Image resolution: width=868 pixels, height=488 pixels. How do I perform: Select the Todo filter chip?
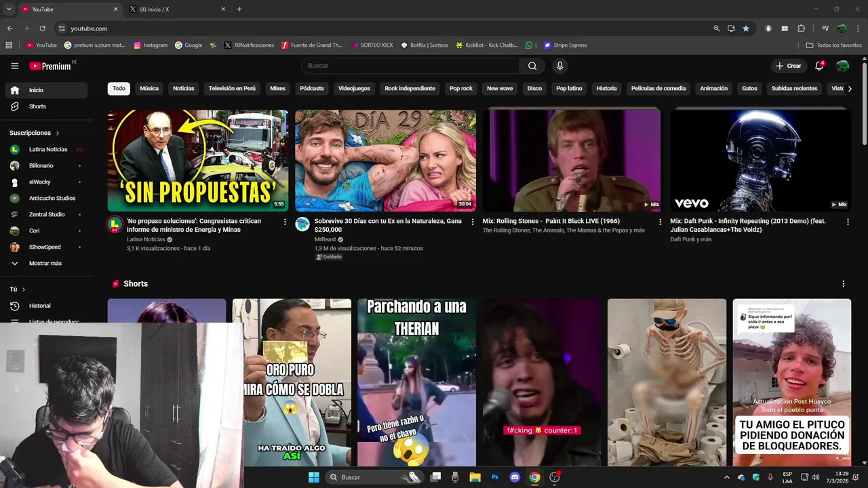pyautogui.click(x=119, y=89)
